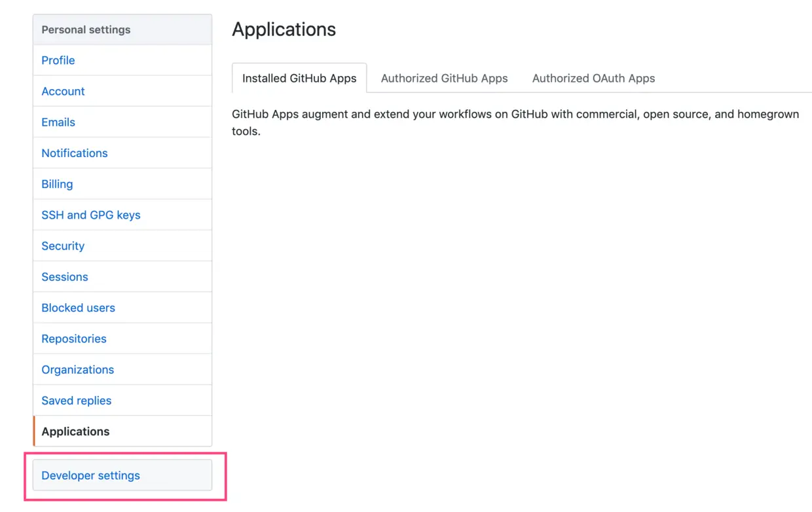
Task: Go to Account settings
Action: [63, 91]
